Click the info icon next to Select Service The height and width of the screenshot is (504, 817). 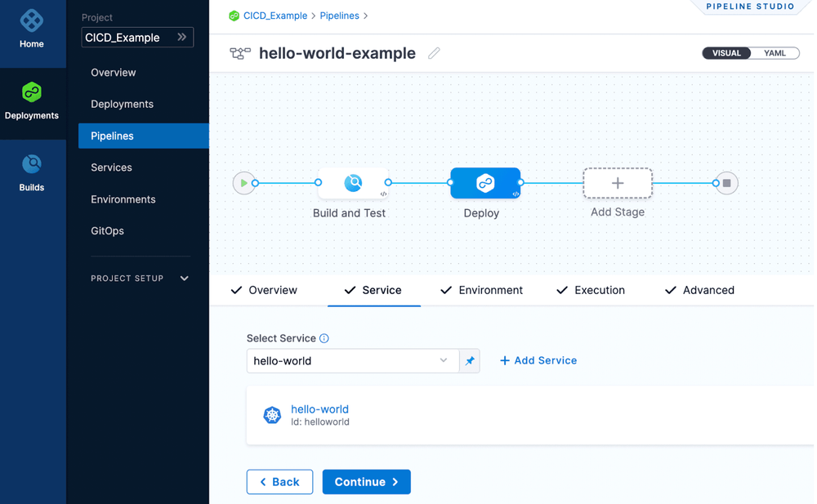pos(324,338)
